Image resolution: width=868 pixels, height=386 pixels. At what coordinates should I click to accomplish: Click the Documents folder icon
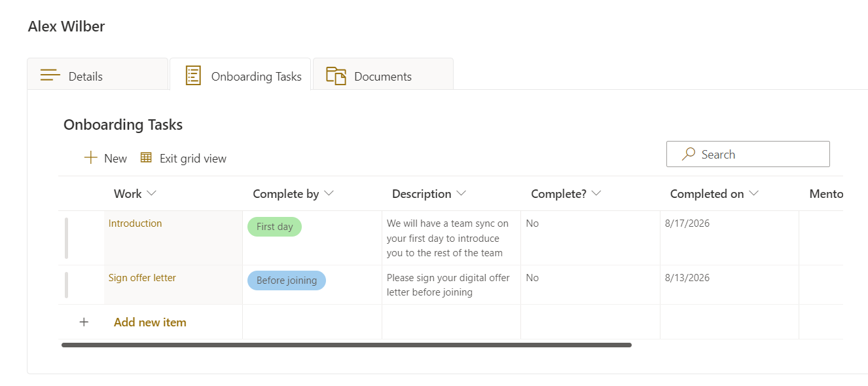pyautogui.click(x=336, y=75)
